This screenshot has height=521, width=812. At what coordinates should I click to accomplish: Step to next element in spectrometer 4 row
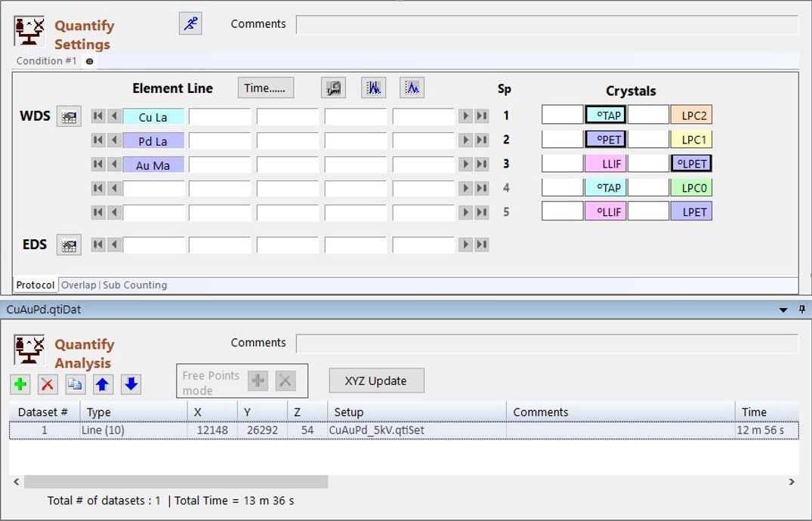[x=465, y=188]
